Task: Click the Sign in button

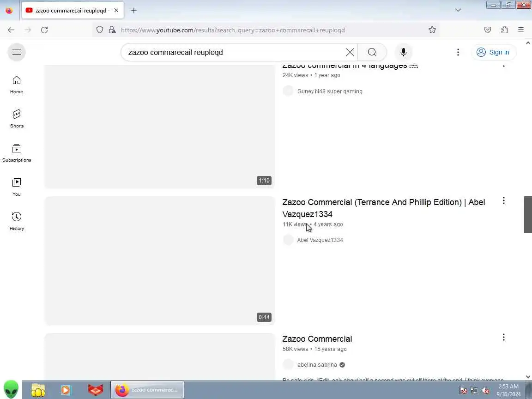Action: point(493,52)
